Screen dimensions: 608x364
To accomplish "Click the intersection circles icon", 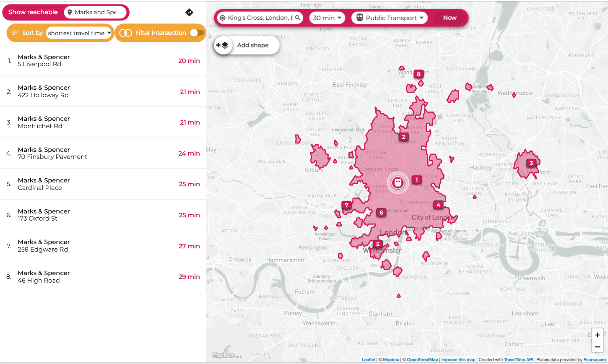I will point(126,33).
